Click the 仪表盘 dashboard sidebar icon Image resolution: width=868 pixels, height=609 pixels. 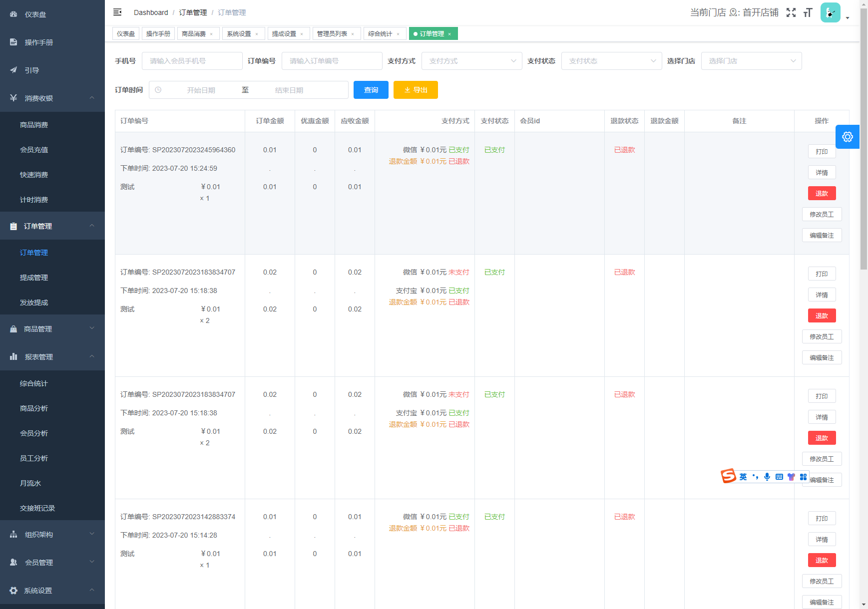coord(13,14)
